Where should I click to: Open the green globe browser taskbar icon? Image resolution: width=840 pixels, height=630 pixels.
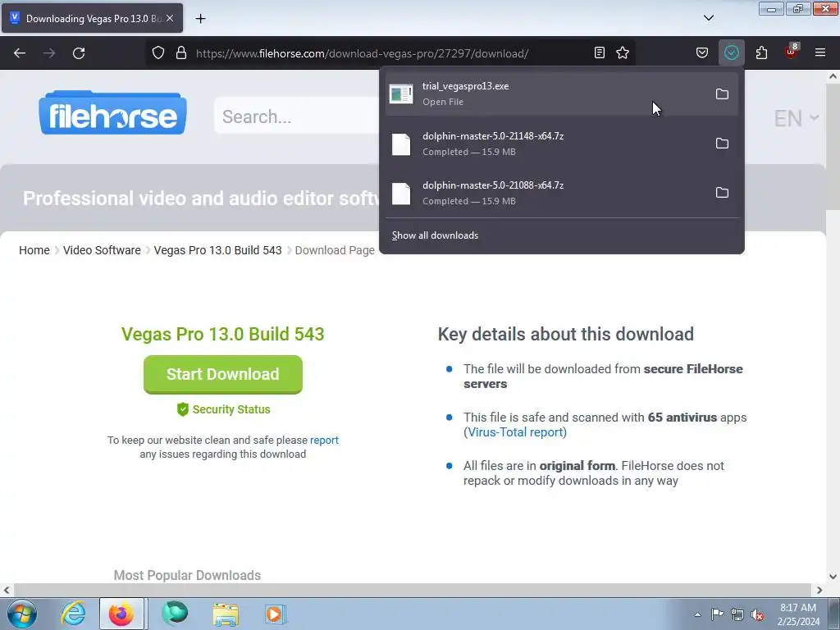click(x=175, y=614)
